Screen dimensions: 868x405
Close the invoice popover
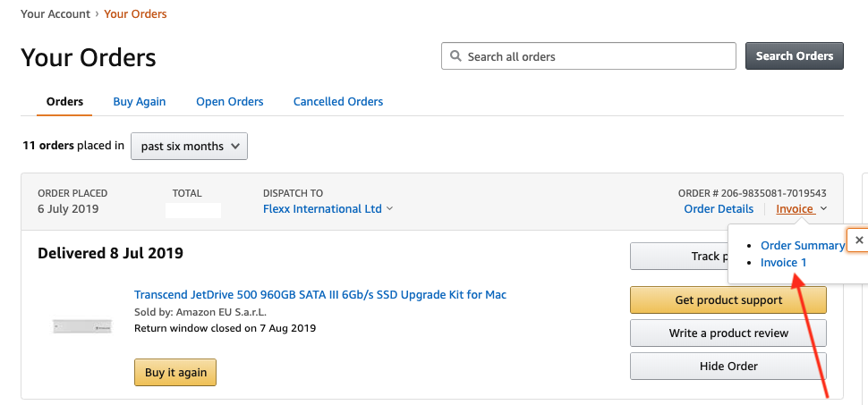tap(859, 240)
